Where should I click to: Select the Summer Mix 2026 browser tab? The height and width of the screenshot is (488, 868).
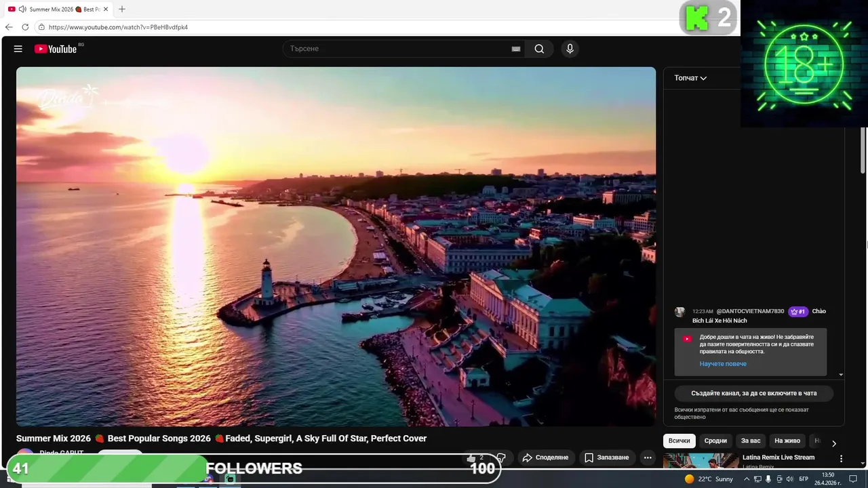(58, 9)
